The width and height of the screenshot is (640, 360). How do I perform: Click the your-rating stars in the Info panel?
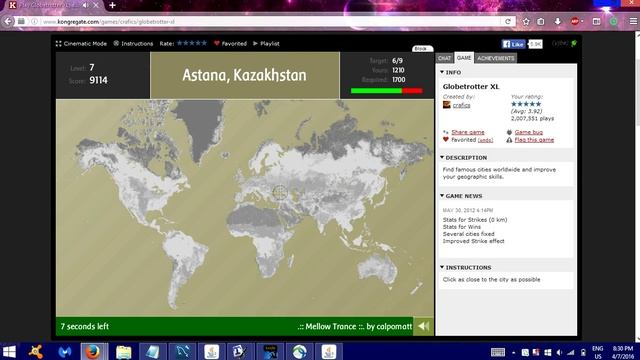(x=526, y=104)
